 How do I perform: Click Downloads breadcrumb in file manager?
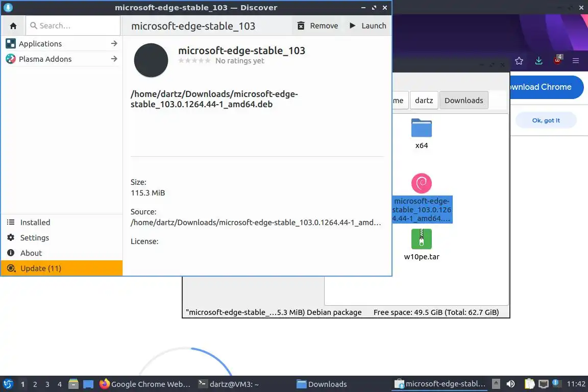click(x=464, y=101)
